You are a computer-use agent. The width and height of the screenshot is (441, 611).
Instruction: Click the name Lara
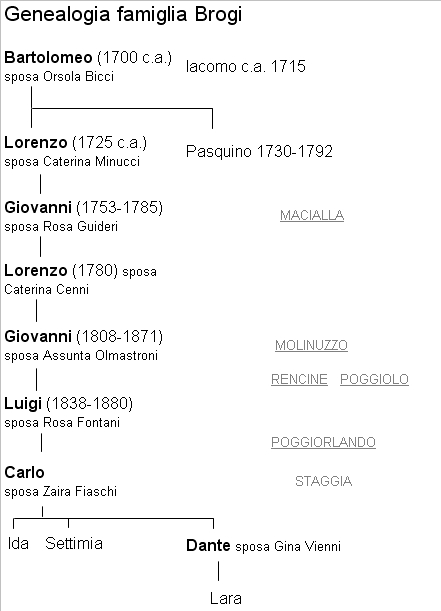(x=226, y=598)
